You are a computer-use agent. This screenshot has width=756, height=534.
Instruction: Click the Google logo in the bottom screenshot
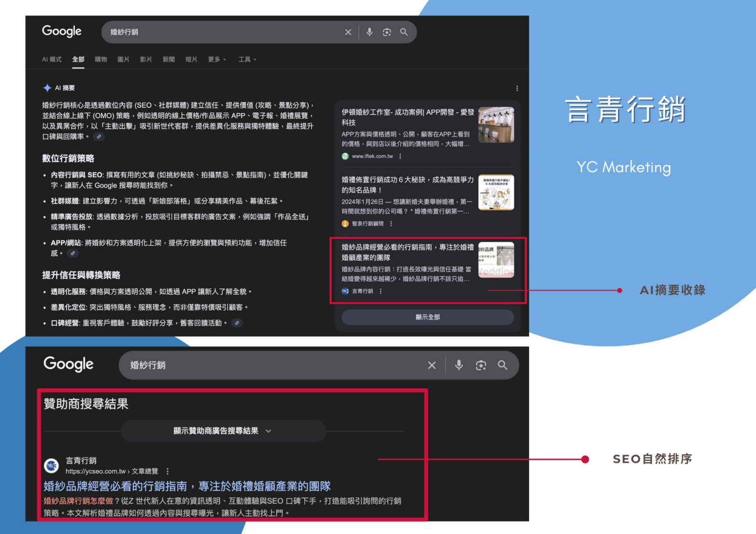(x=69, y=364)
